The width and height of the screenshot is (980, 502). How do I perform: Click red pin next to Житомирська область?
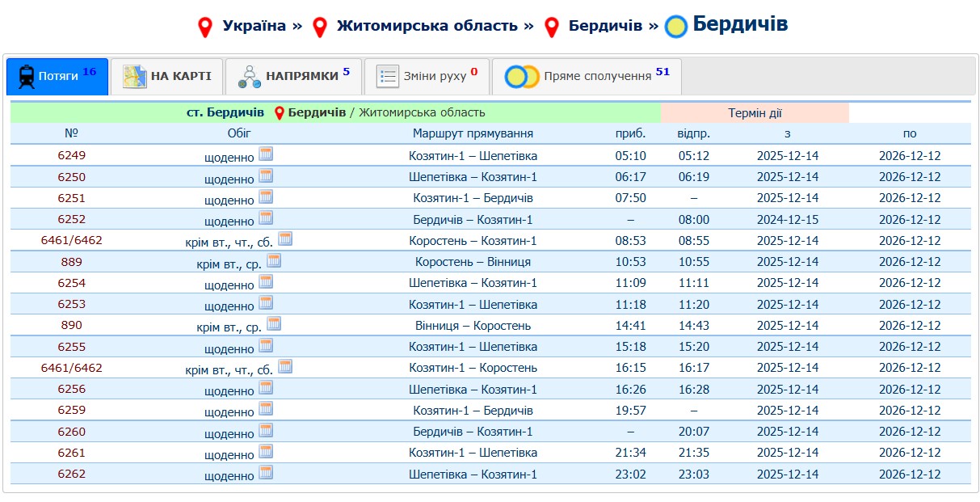click(320, 27)
